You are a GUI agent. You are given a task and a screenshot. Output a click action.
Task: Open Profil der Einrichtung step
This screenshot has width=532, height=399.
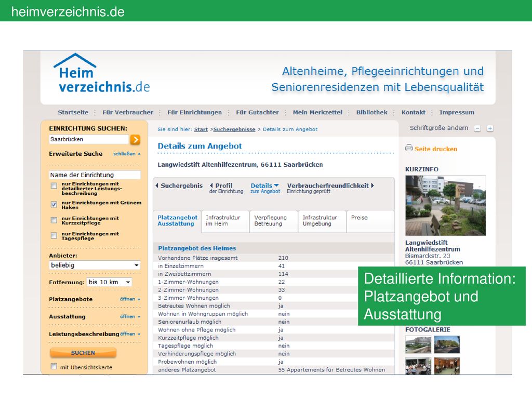[227, 188]
